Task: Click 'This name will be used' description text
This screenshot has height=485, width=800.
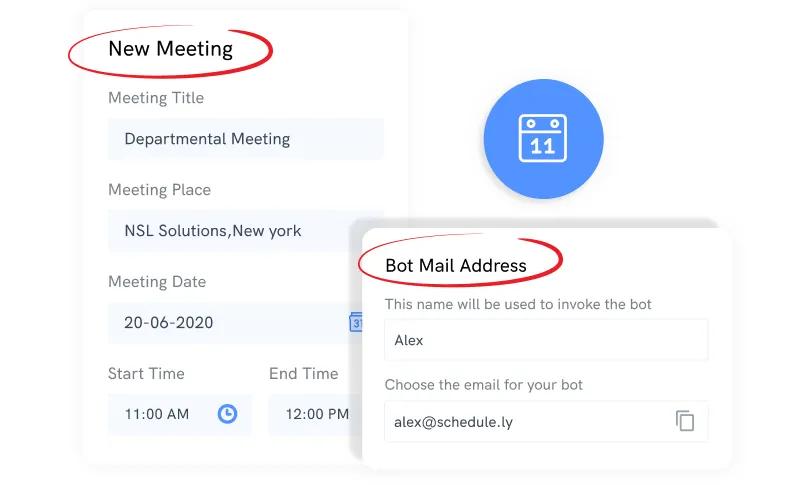Action: [518, 304]
